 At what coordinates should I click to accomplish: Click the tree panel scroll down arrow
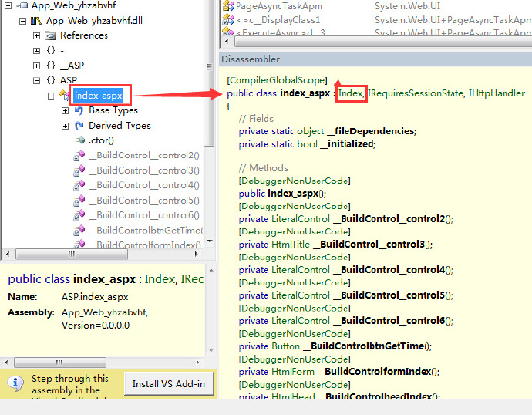pos(210,241)
